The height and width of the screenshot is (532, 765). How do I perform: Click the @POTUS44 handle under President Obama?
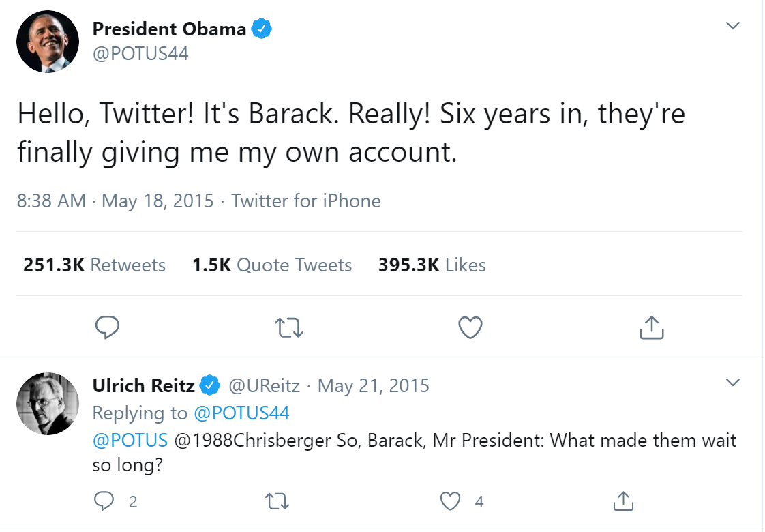[140, 53]
